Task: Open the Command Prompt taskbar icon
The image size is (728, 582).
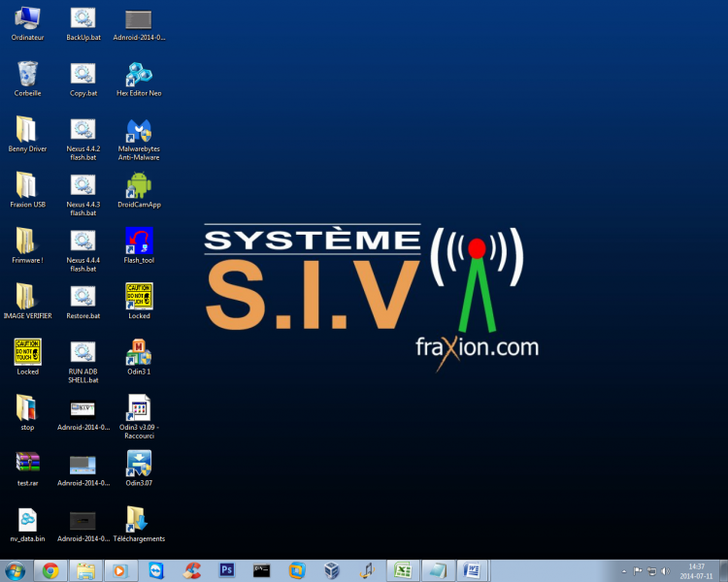Action: tap(261, 571)
